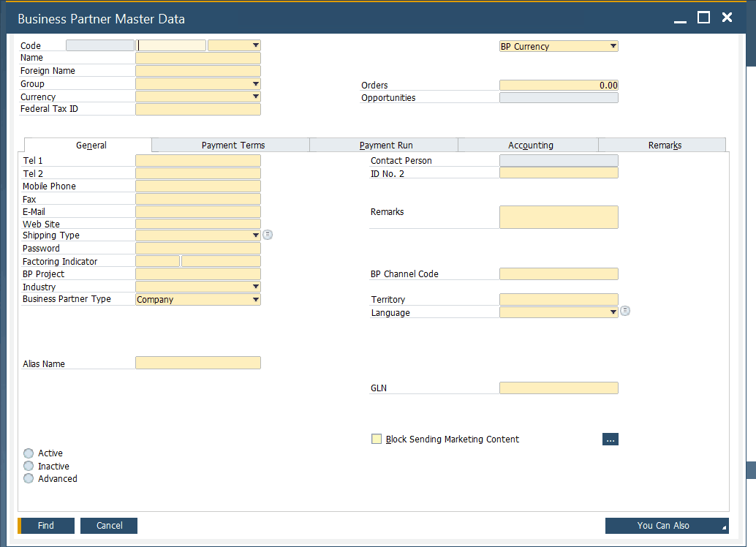This screenshot has width=756, height=547.
Task: Open the ellipsis browse button near marketing content
Action: (611, 439)
